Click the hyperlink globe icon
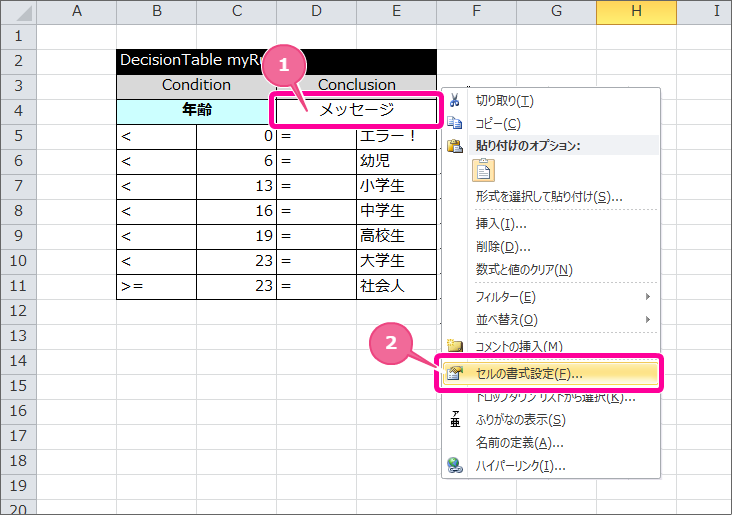This screenshot has width=732, height=515. tap(455, 465)
